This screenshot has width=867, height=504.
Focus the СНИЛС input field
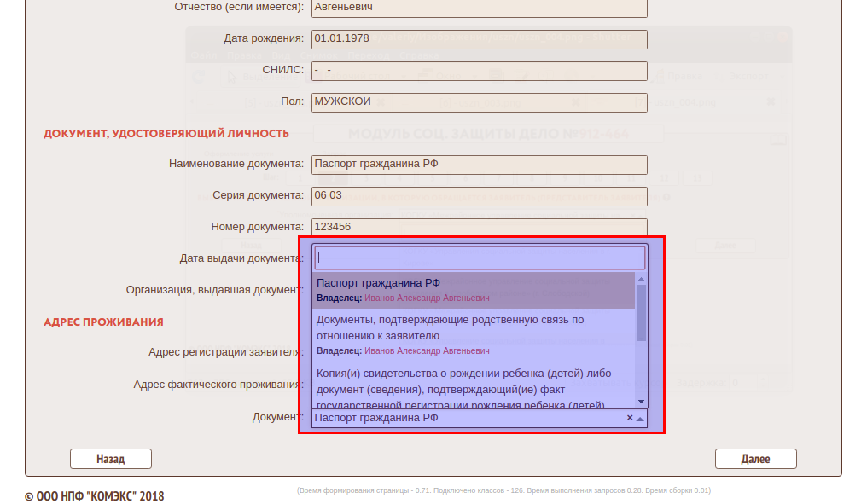(480, 70)
